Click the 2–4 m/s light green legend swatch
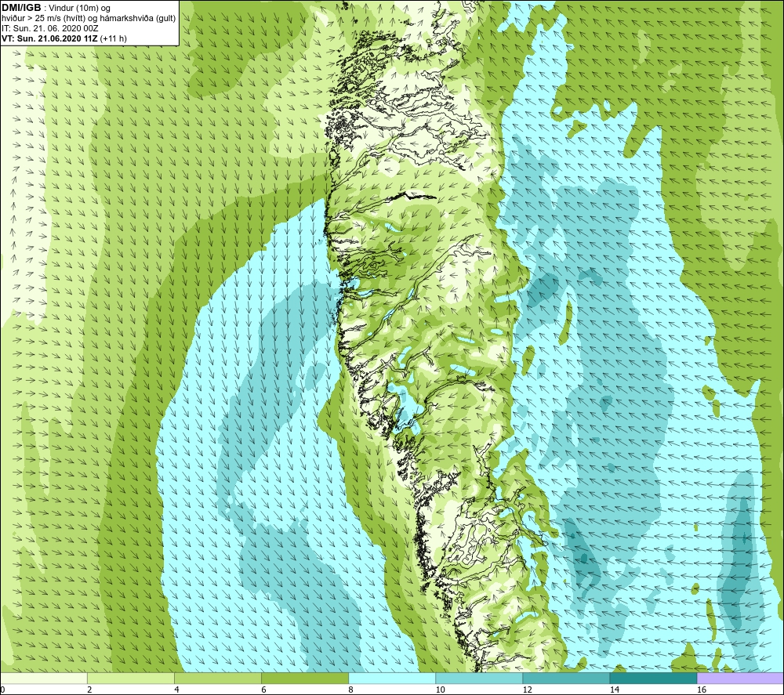 (x=131, y=678)
